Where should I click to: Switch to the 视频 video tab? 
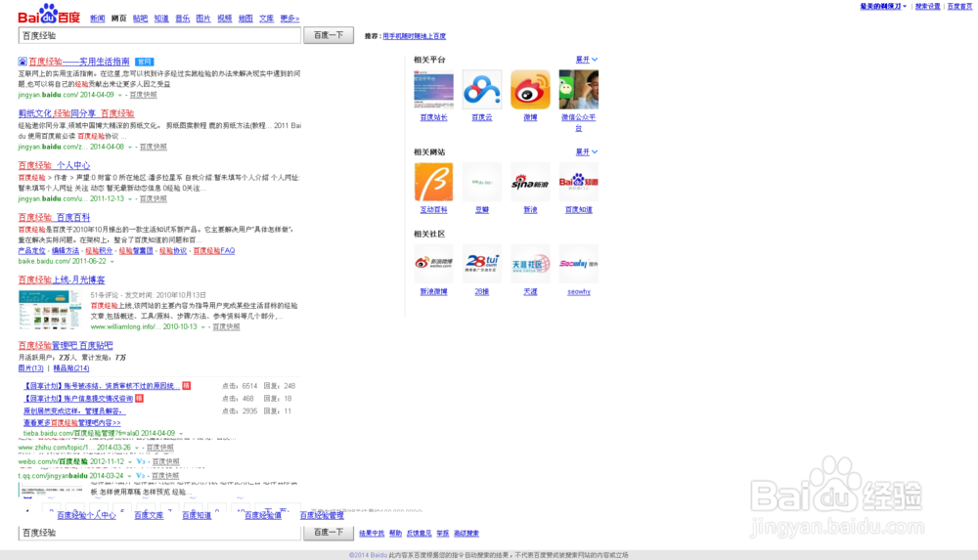[225, 19]
